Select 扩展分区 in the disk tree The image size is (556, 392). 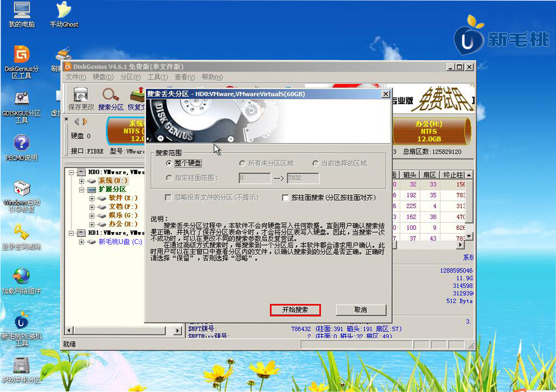pyautogui.click(x=112, y=190)
